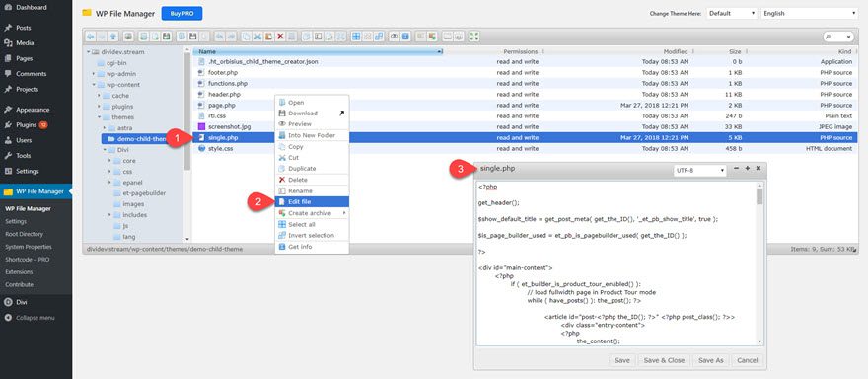868x379 pixels.
Task: Click the Buy PRO button
Action: click(x=181, y=13)
